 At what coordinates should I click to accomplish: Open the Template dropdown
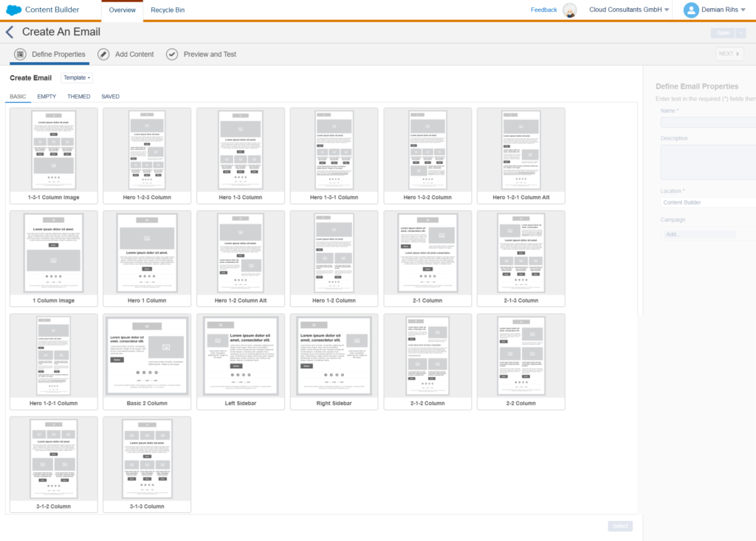pyautogui.click(x=77, y=77)
